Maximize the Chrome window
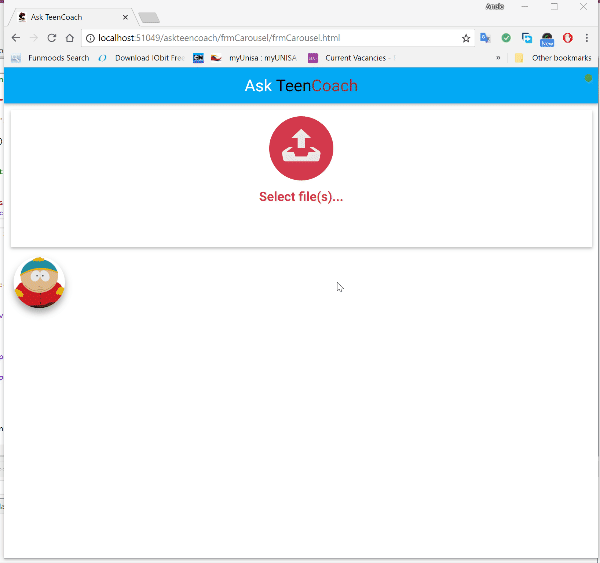Image resolution: width=600 pixels, height=563 pixels. point(554,7)
